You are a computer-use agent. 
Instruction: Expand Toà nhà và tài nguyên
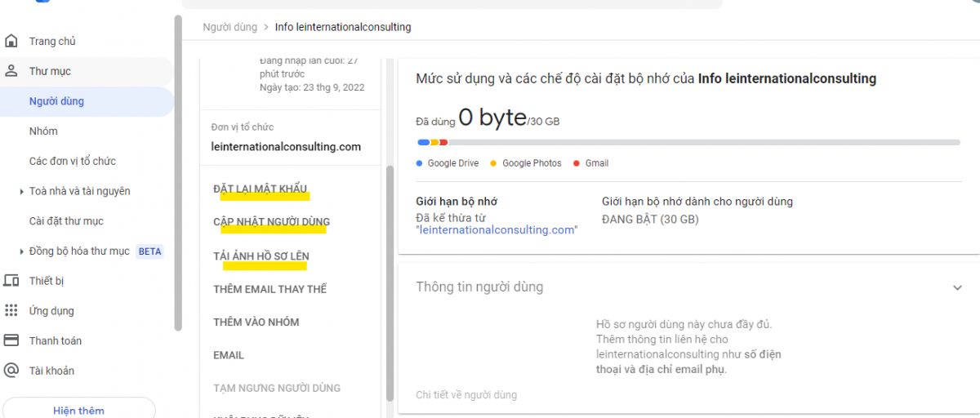tap(21, 192)
